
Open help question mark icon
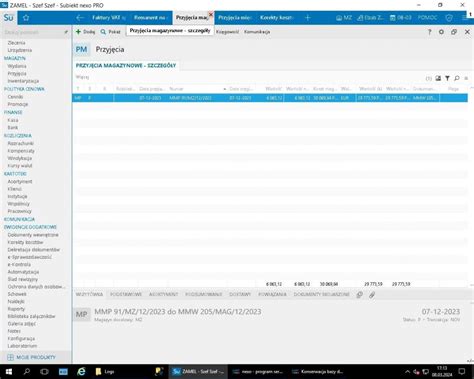[x=429, y=32]
